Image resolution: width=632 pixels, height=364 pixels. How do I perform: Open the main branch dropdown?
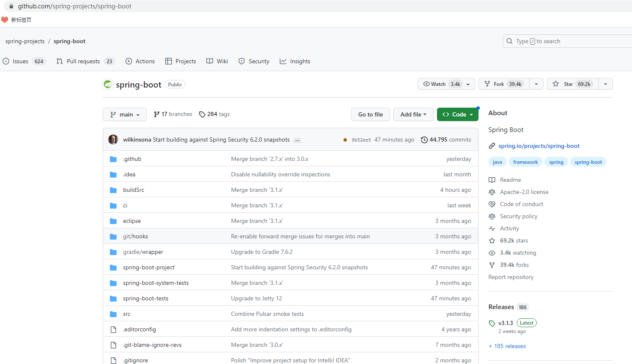[x=125, y=114]
